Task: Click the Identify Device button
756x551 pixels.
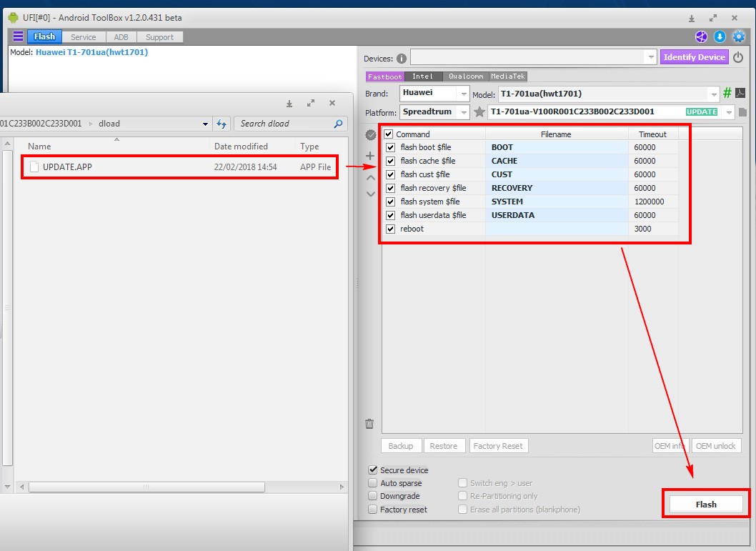Action: tap(694, 57)
